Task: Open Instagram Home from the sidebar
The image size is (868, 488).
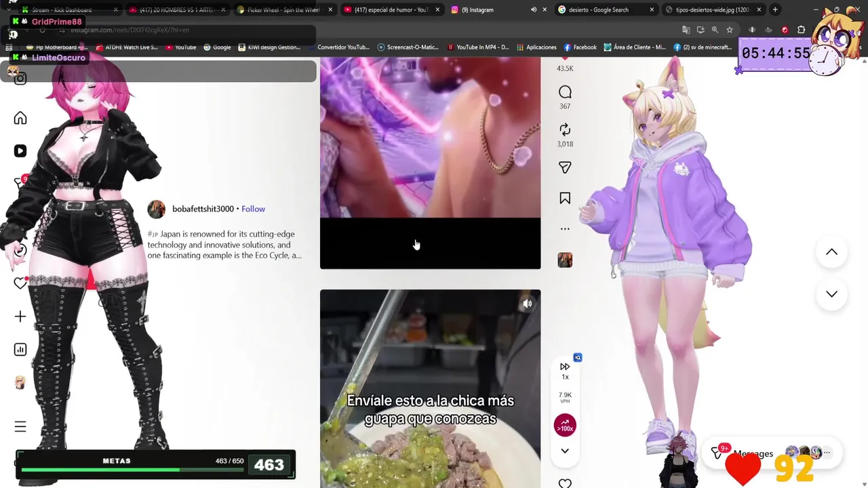Action: click(20, 118)
